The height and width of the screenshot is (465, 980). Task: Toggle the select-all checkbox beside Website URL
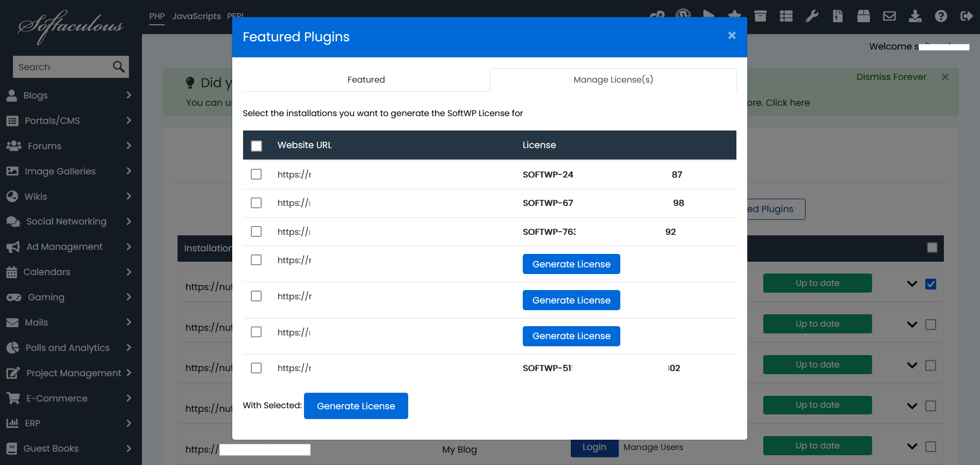(x=256, y=146)
